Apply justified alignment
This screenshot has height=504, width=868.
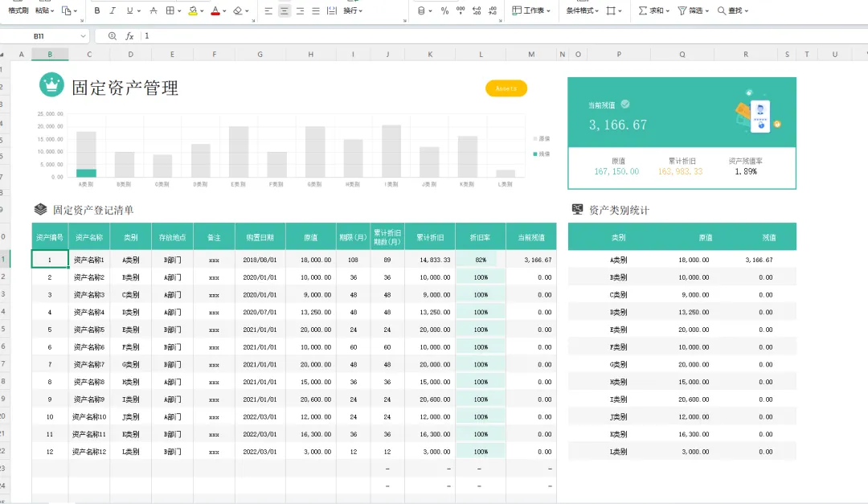316,10
